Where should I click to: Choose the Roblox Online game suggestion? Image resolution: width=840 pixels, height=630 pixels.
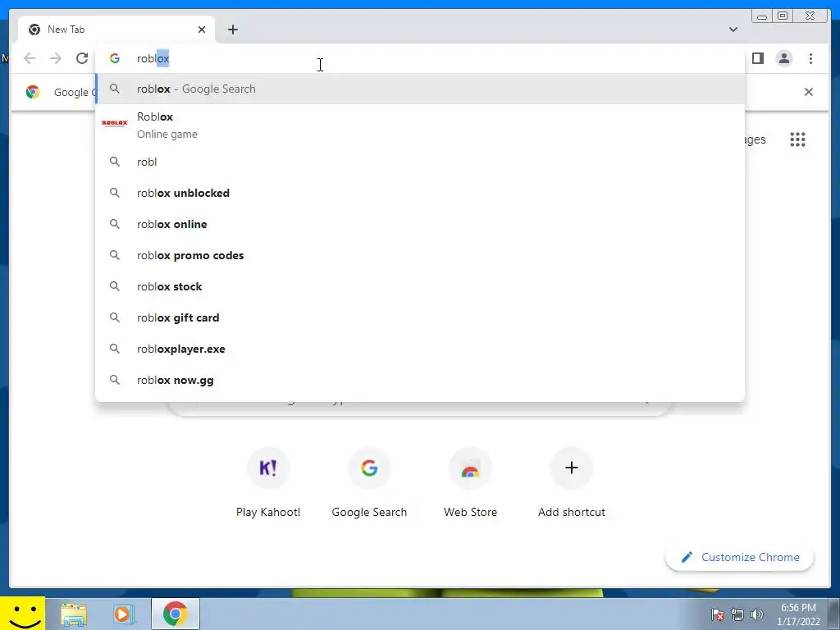420,125
